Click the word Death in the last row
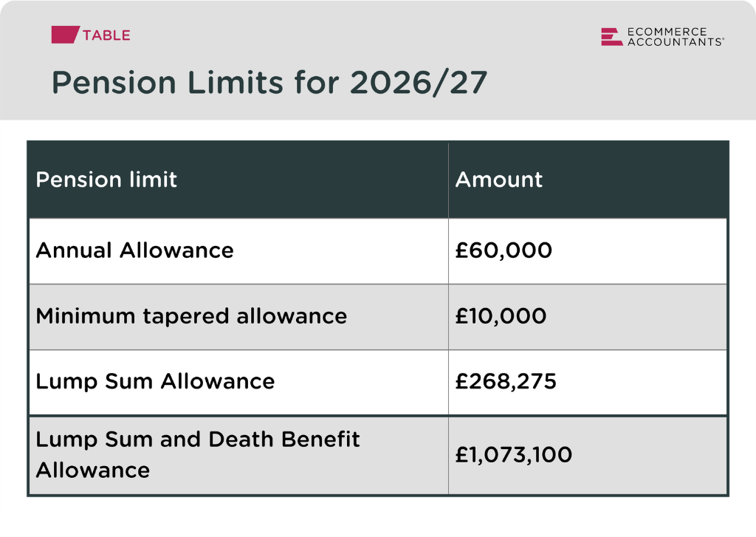The image size is (756, 537). [241, 439]
